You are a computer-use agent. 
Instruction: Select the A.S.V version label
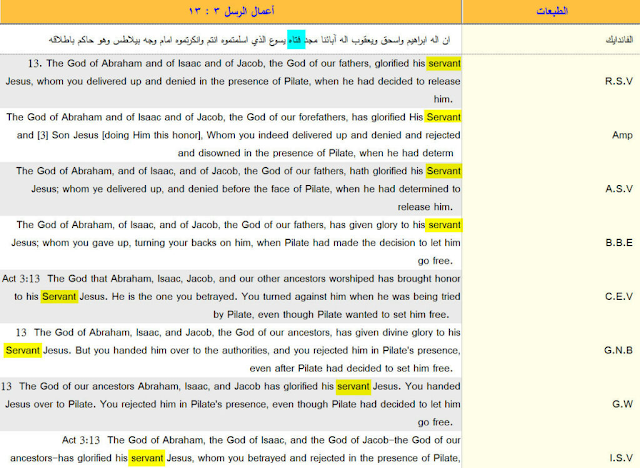point(619,189)
